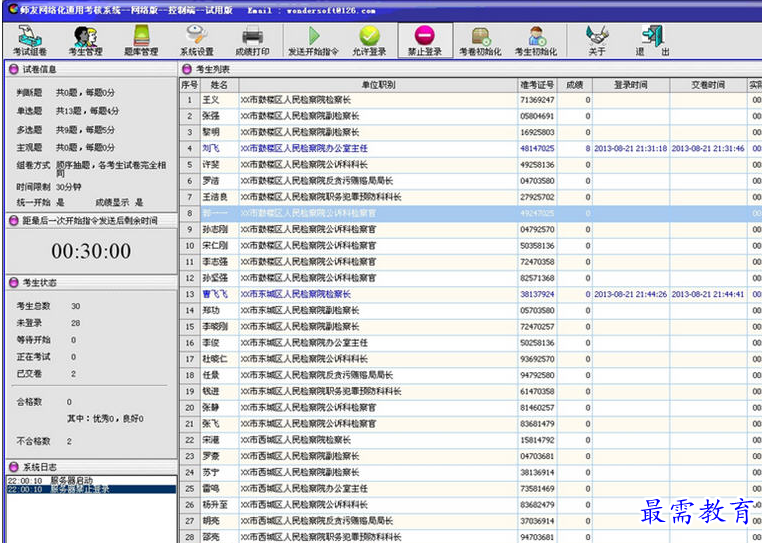This screenshot has height=543, width=762.
Task: Click the 多选题 共9题 info line
Action: pyautogui.click(x=66, y=130)
